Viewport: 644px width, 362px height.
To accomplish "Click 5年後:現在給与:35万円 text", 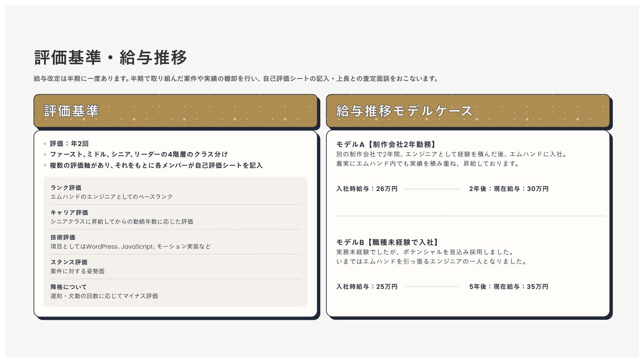I will [509, 287].
